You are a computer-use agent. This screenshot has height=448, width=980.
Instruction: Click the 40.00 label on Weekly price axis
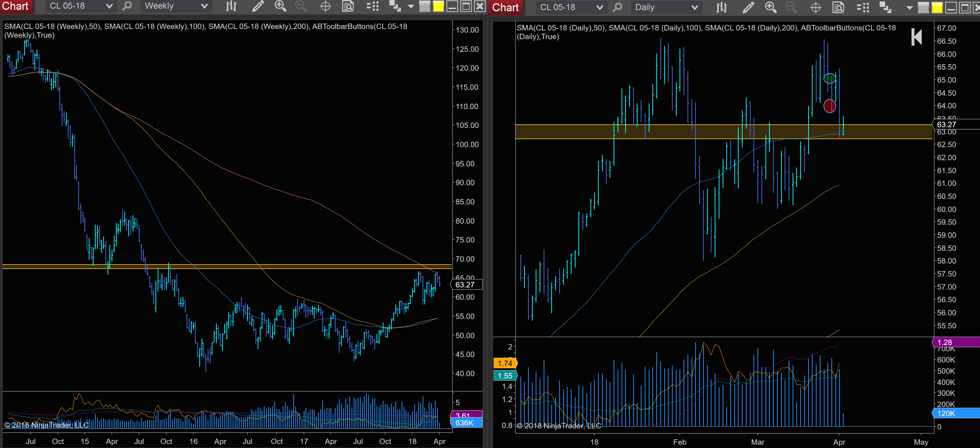[465, 373]
